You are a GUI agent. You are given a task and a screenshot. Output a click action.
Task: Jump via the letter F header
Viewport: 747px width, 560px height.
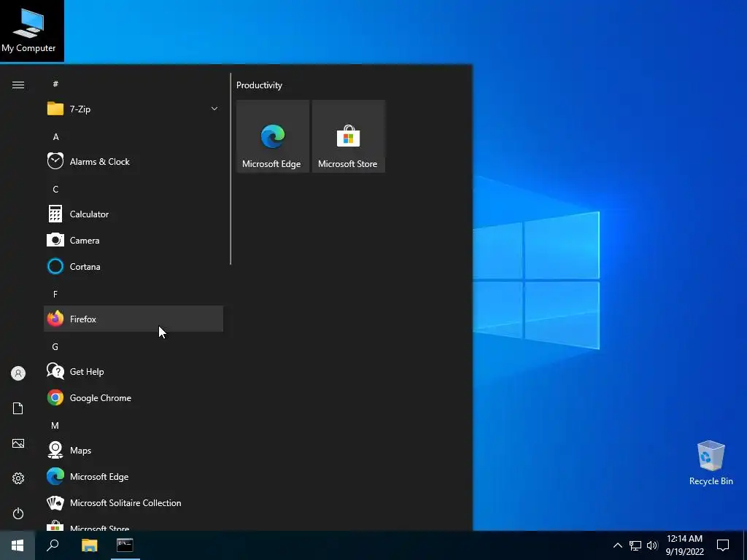point(55,295)
